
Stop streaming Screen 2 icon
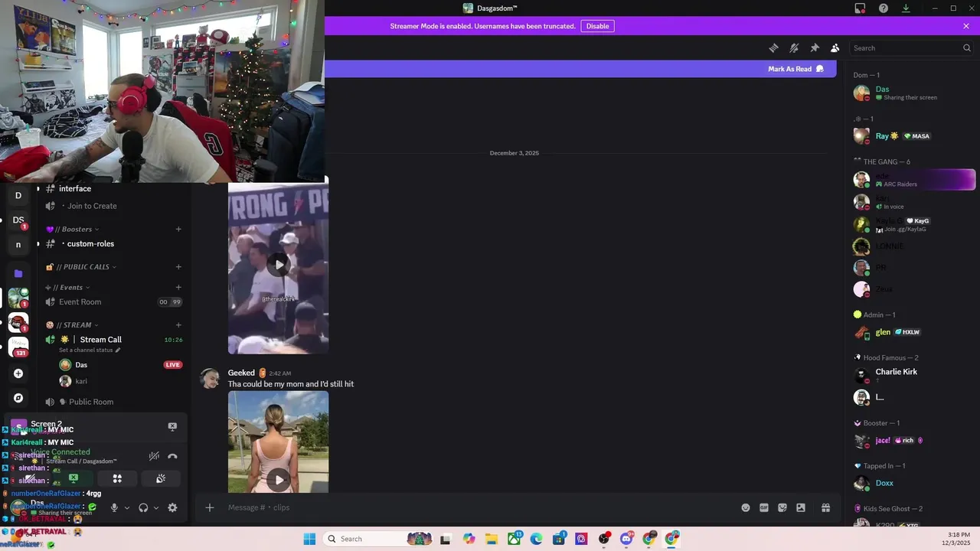[172, 426]
